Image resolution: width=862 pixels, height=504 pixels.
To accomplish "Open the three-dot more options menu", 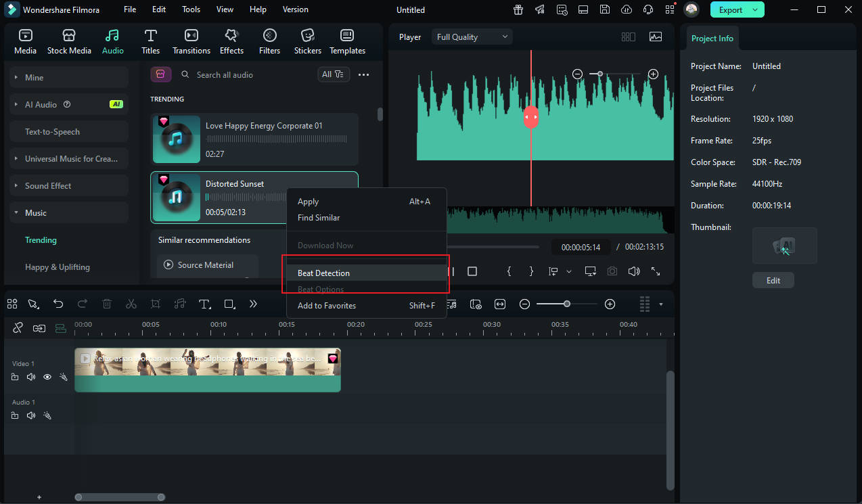I will click(x=363, y=74).
